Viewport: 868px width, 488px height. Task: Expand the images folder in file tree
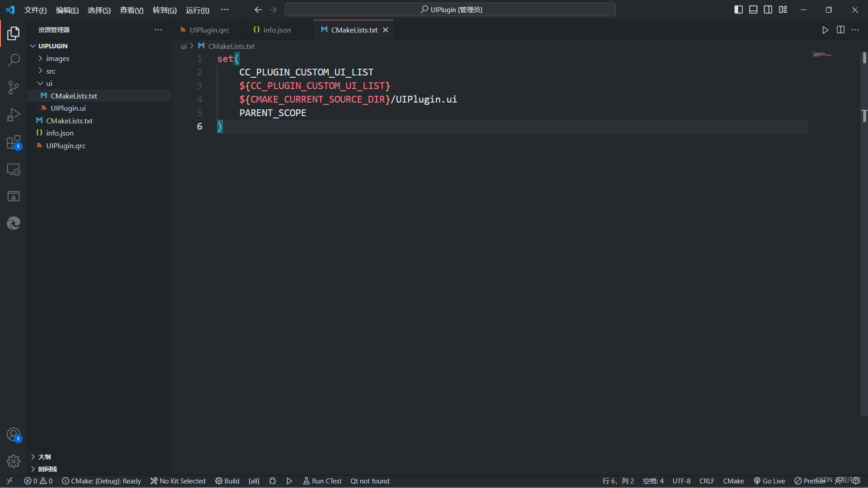[41, 58]
